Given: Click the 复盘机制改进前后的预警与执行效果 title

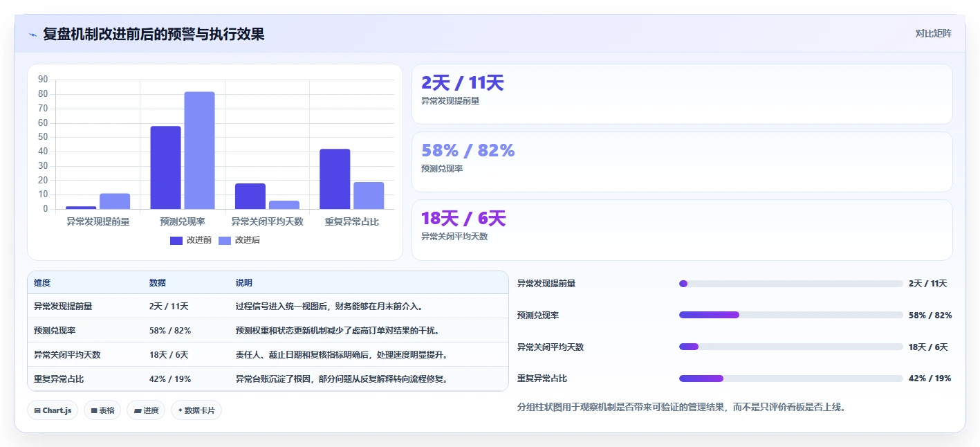Looking at the screenshot, I should (154, 34).
